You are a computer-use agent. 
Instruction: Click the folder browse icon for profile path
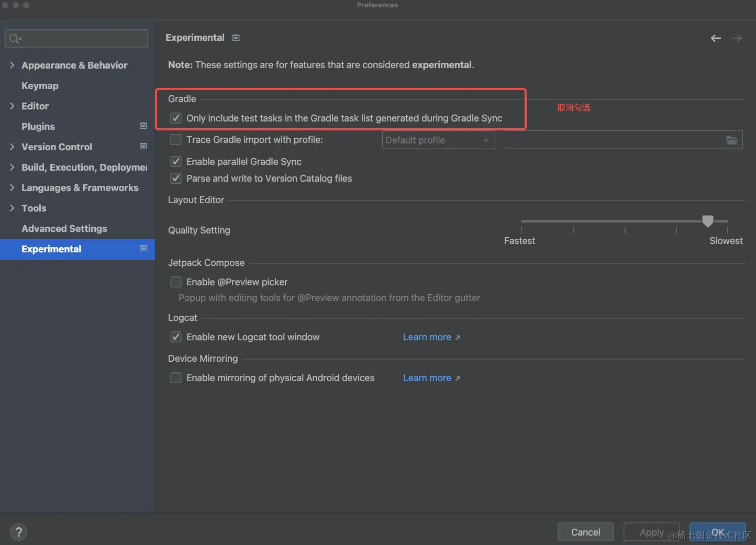tap(732, 140)
